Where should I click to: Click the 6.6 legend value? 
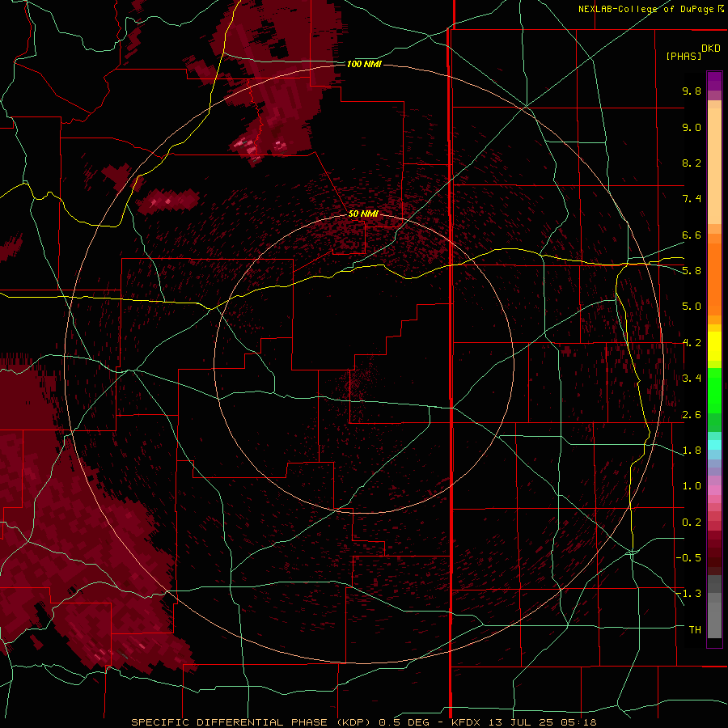[x=692, y=235]
